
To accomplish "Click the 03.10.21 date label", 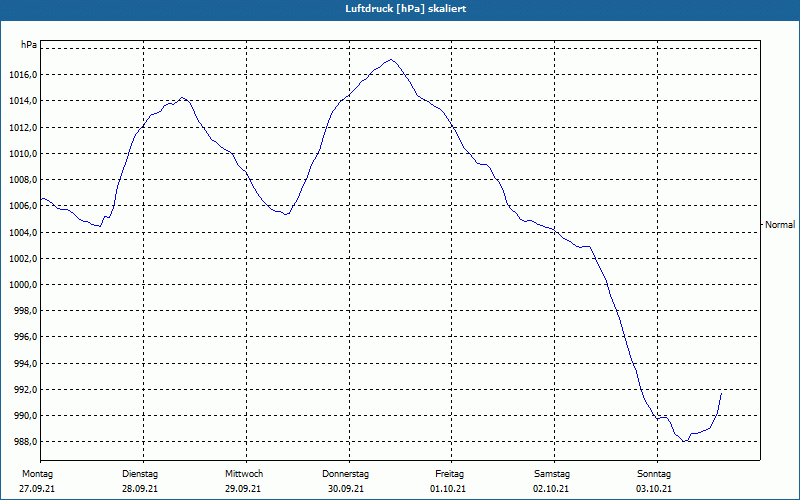I will click(x=654, y=489).
